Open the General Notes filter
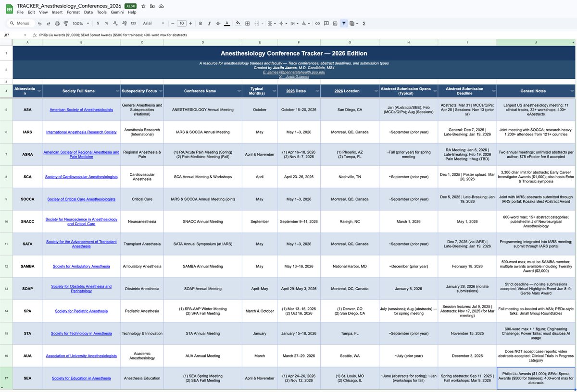 pyautogui.click(x=572, y=91)
